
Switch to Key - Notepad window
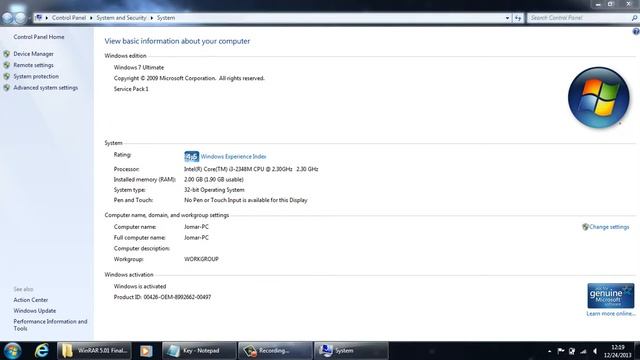(199, 351)
